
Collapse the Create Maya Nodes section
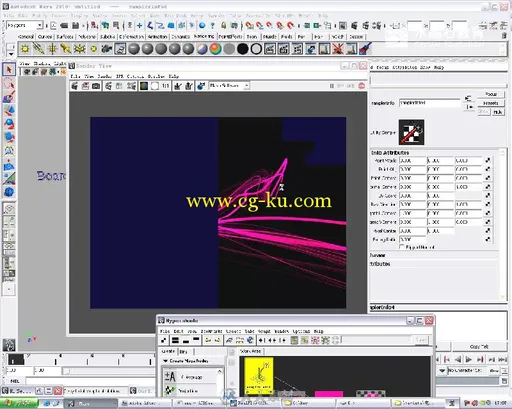click(165, 361)
